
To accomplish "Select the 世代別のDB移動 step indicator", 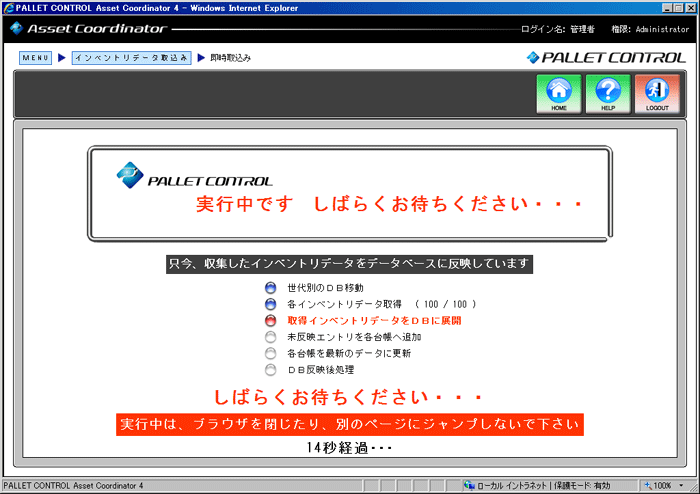I will tap(270, 288).
